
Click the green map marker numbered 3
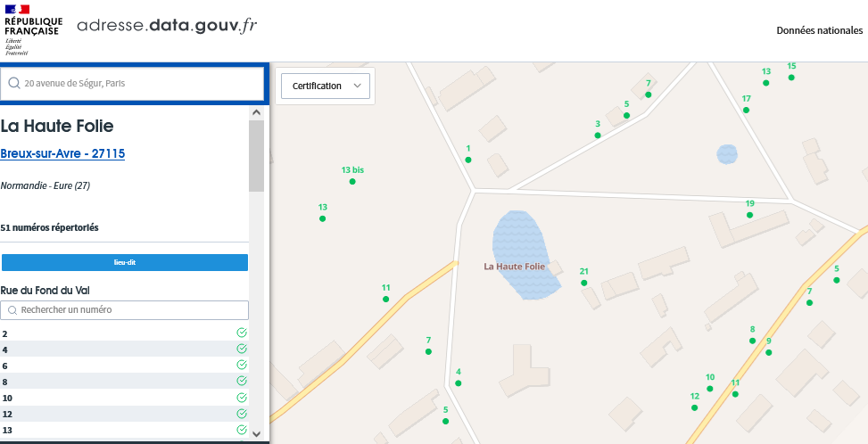click(598, 136)
